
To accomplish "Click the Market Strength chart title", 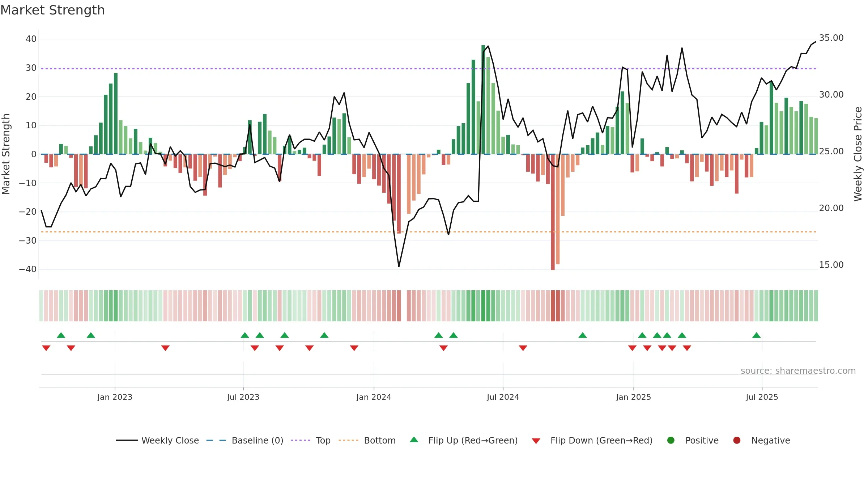I will point(53,10).
